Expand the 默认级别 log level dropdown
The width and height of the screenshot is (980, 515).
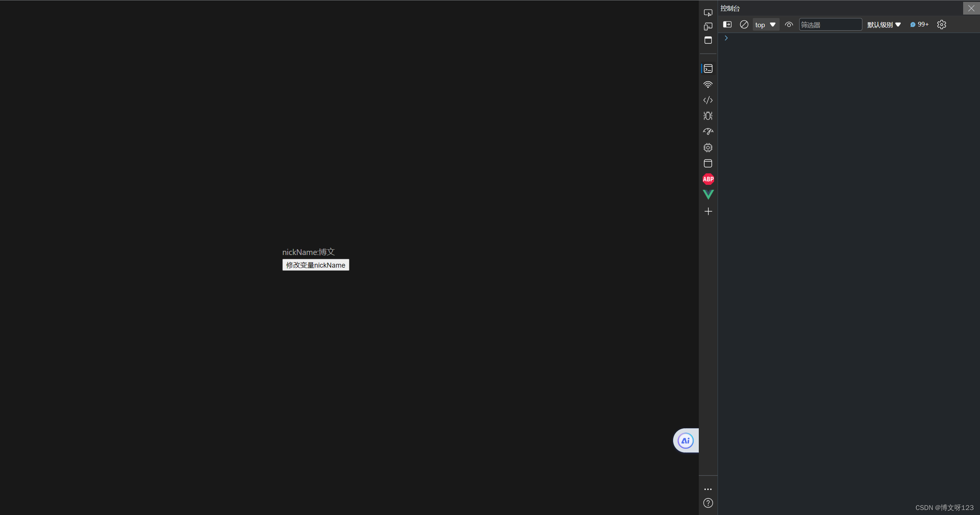883,25
